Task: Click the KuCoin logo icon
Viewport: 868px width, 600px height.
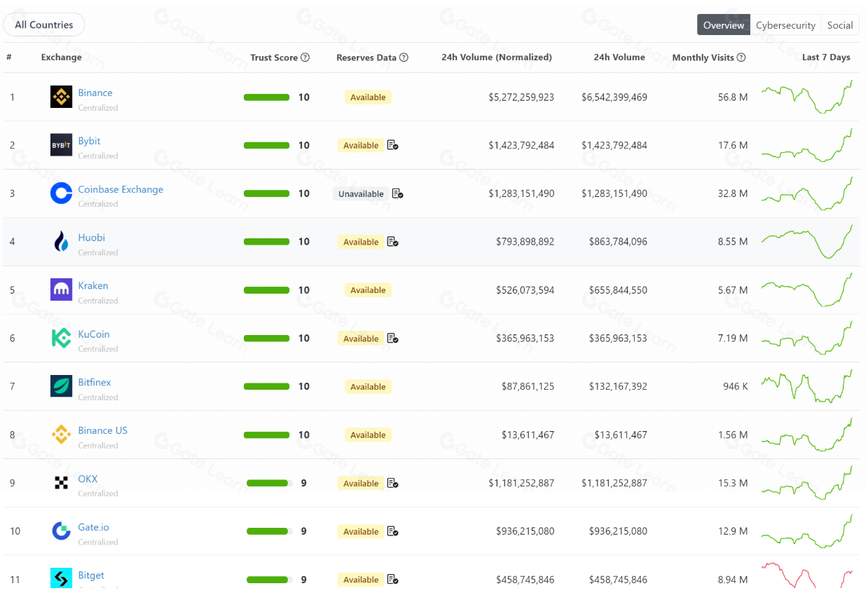Action: click(x=61, y=338)
